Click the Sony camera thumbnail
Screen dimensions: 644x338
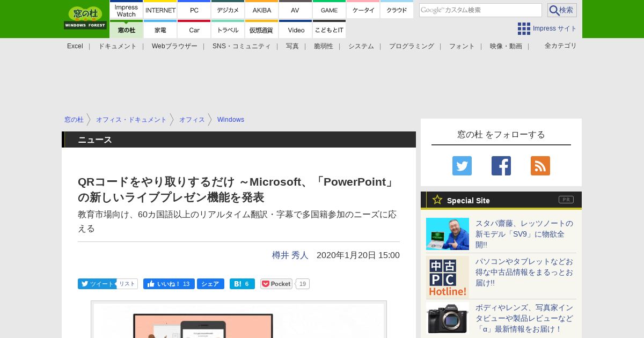pos(448,318)
